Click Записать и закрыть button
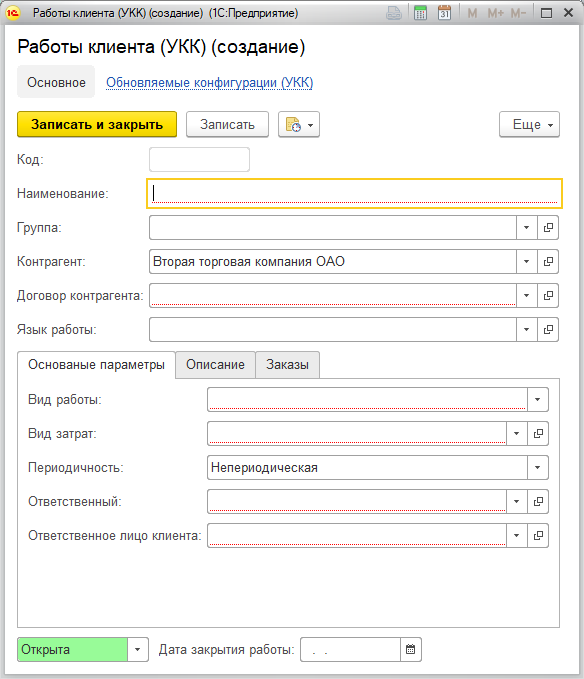Viewport: 584px width, 679px height. click(97, 125)
